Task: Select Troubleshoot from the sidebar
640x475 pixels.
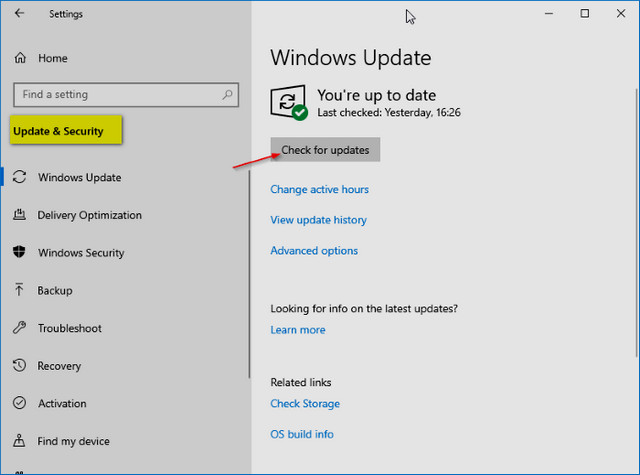Action: click(69, 328)
